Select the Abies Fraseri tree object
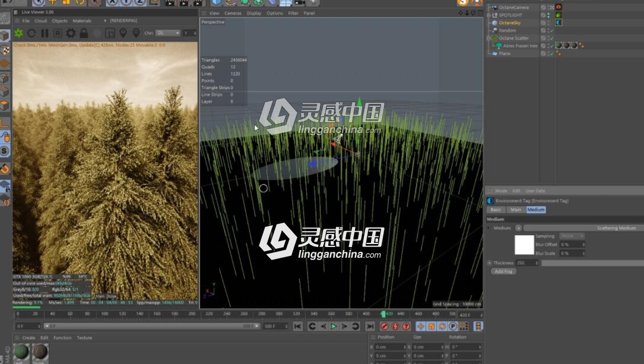The height and width of the screenshot is (364, 644). [520, 46]
